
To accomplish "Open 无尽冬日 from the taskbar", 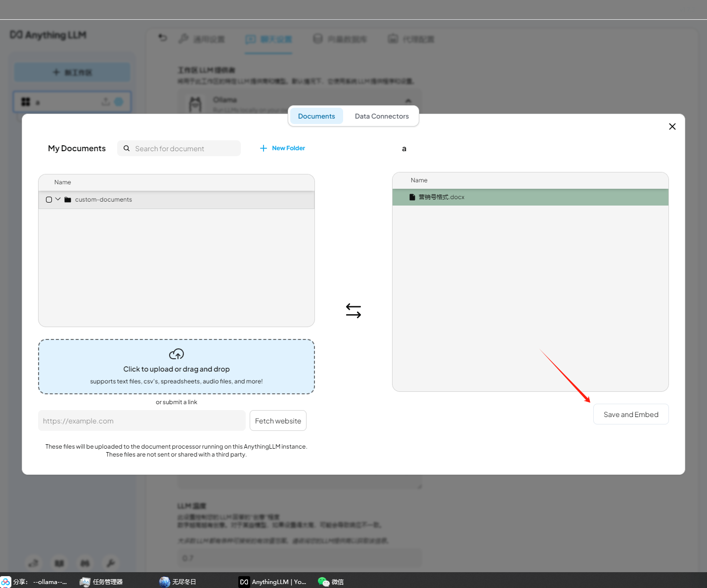I will pos(178,582).
